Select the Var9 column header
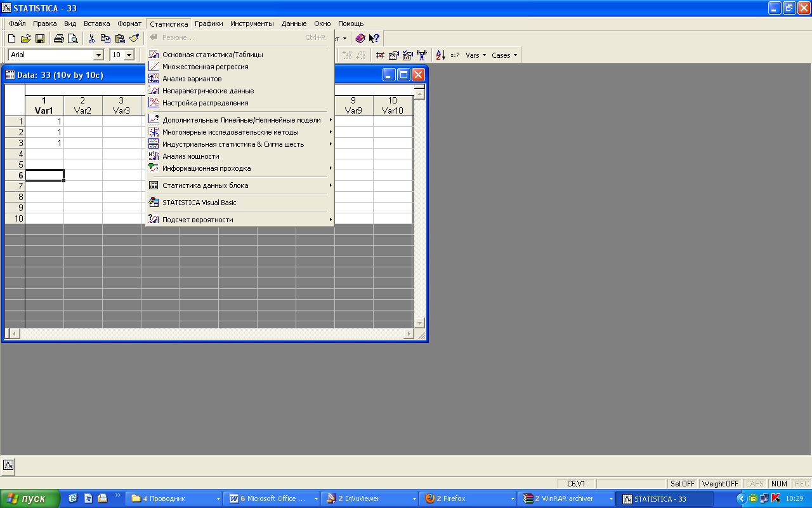 [x=354, y=105]
